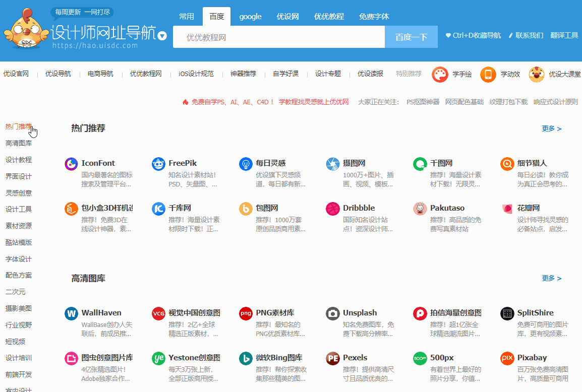Click the 视觉中国 VCG icon
Image resolution: width=582 pixels, height=392 pixels.
pos(158,313)
